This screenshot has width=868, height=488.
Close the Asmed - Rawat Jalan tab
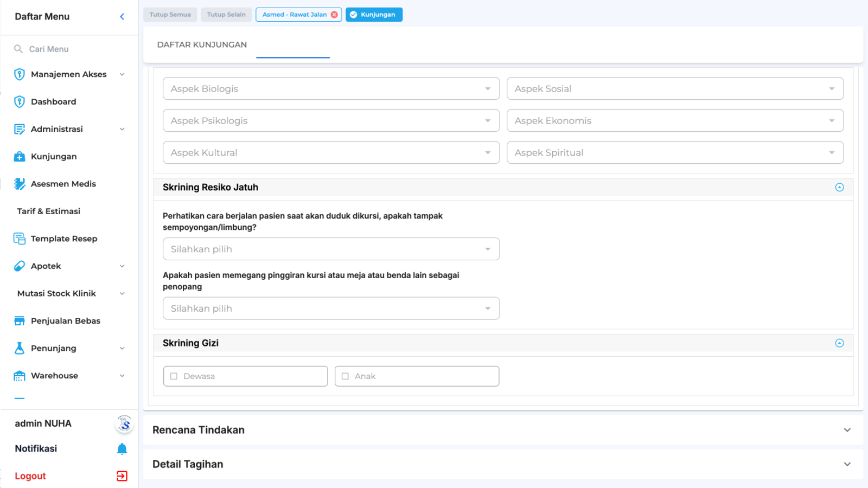pyautogui.click(x=334, y=15)
